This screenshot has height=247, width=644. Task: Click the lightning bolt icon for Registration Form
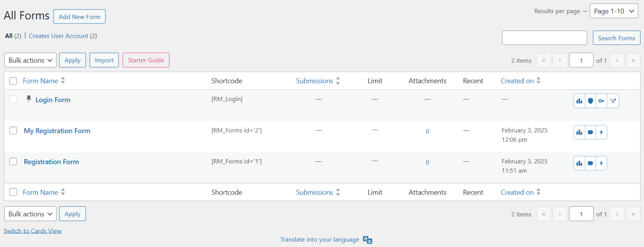[602, 163]
